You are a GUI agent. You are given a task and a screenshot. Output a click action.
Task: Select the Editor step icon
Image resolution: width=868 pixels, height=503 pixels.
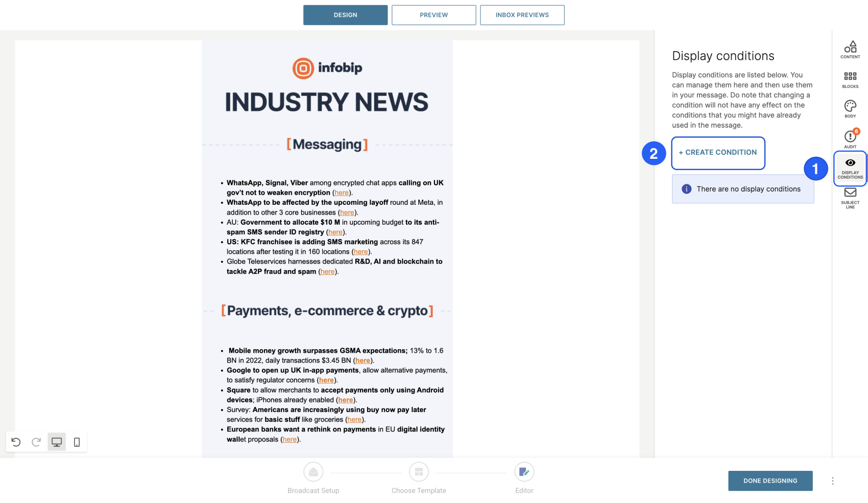524,472
